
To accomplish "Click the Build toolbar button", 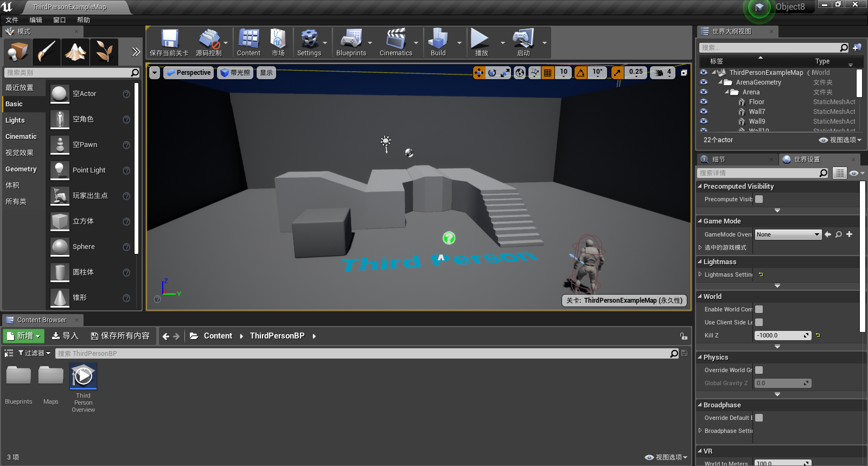I will coord(438,43).
